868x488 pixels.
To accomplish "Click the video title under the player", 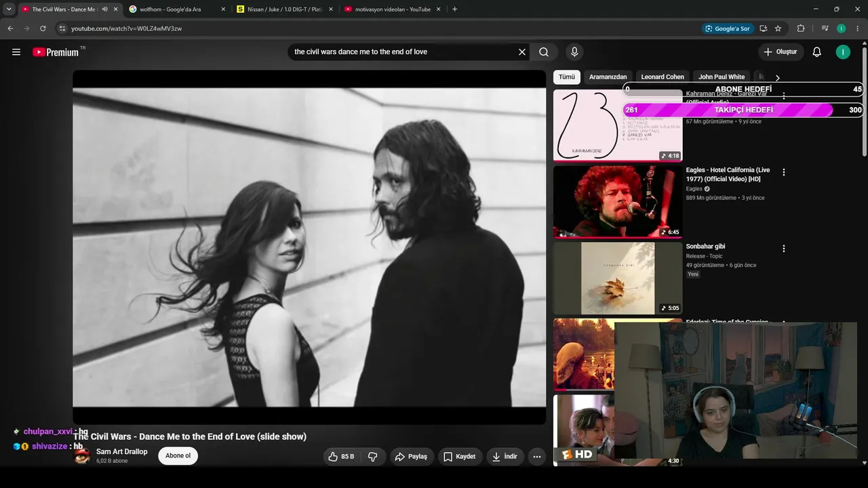I will [190, 436].
